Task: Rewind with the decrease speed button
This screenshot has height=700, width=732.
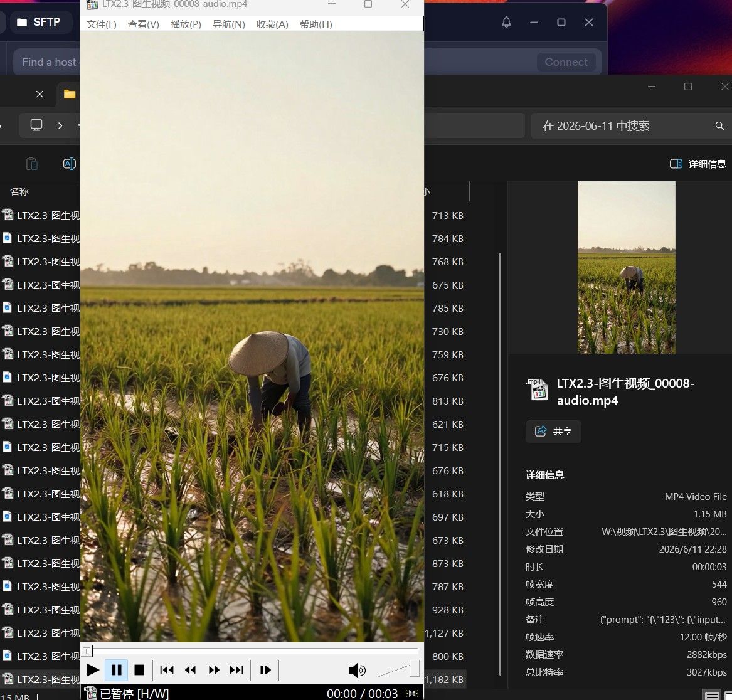Action: pos(191,670)
